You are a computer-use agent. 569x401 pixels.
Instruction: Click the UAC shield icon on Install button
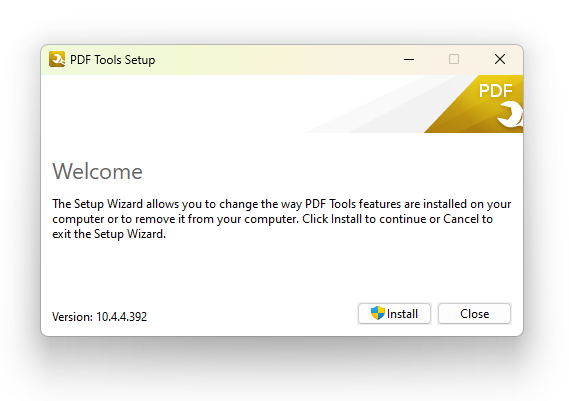click(x=377, y=313)
